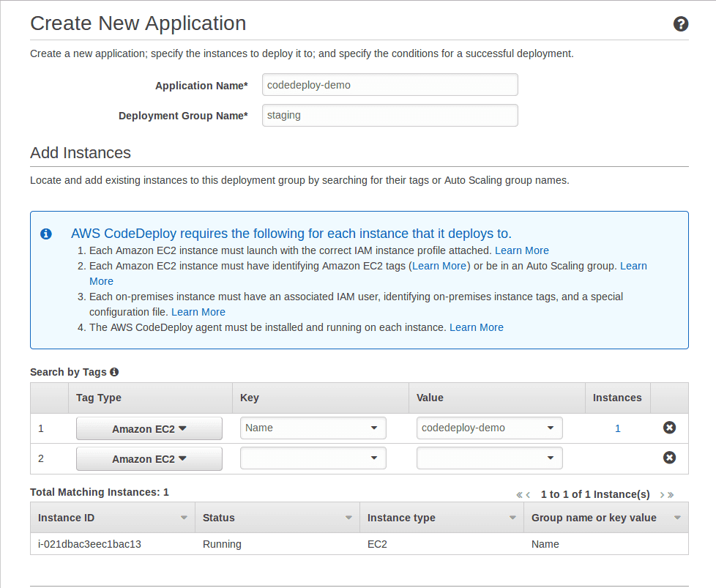Image resolution: width=716 pixels, height=588 pixels.
Task: Remove tag row 2 with the X icon
Action: [x=669, y=457]
